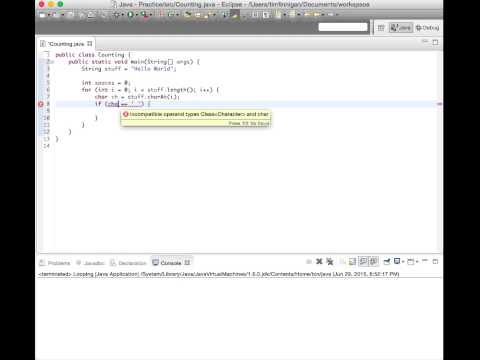480x360 pixels.
Task: Run the program with green Run icon
Action: tap(130, 15)
